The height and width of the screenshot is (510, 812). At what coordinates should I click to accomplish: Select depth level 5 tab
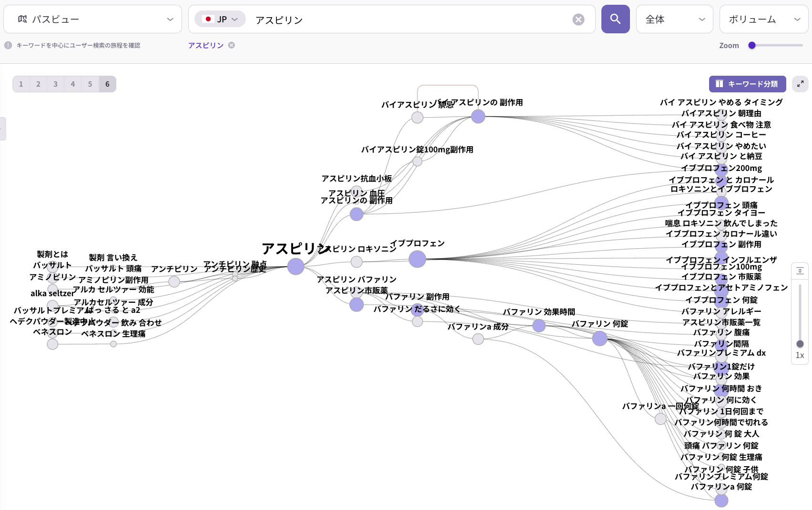click(90, 84)
